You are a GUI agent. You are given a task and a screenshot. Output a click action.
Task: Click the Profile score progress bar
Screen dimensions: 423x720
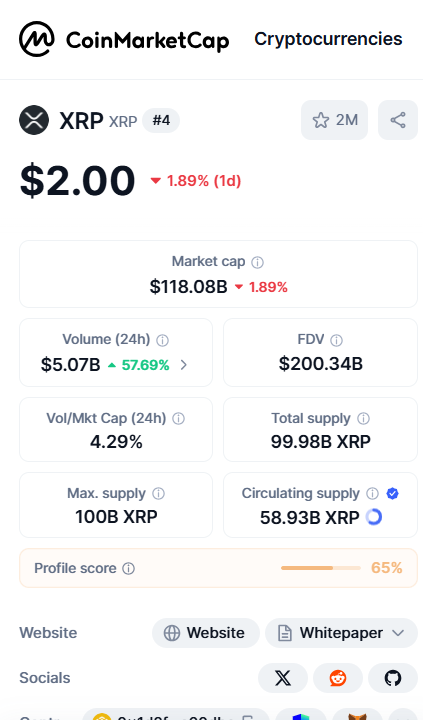(321, 568)
